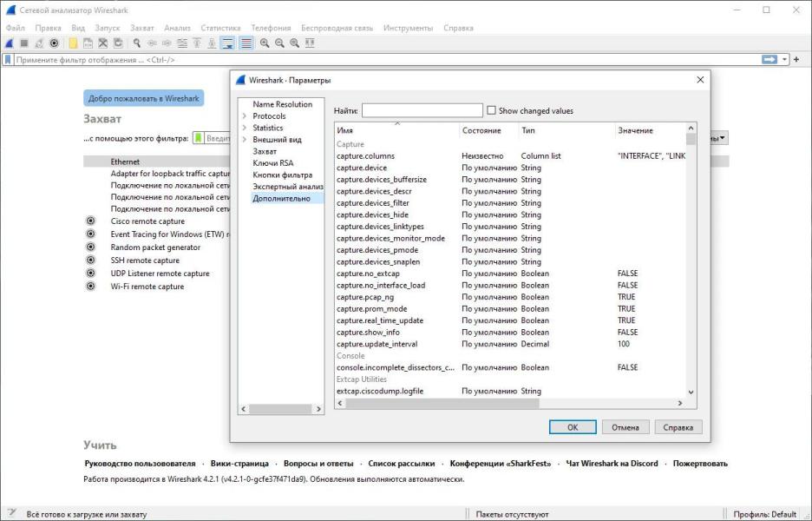The image size is (812, 521).
Task: Open the Пожертвовать link
Action: (x=700, y=464)
